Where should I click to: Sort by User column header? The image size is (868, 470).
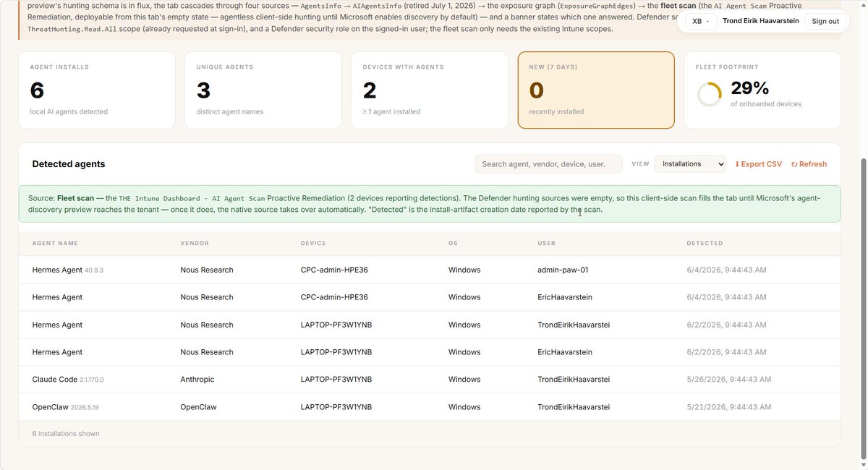point(546,243)
